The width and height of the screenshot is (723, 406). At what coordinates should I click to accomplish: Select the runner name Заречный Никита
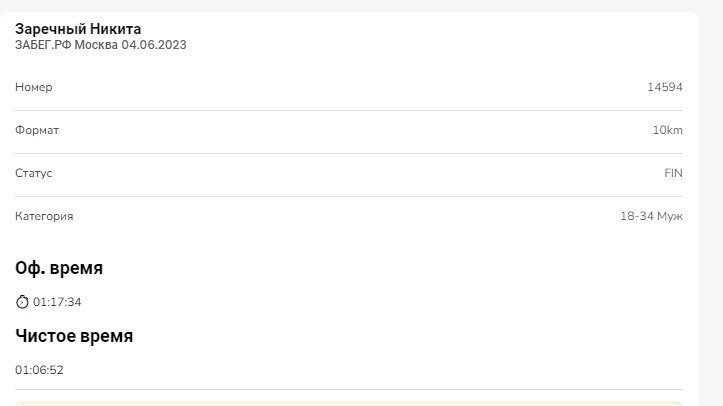coord(78,29)
